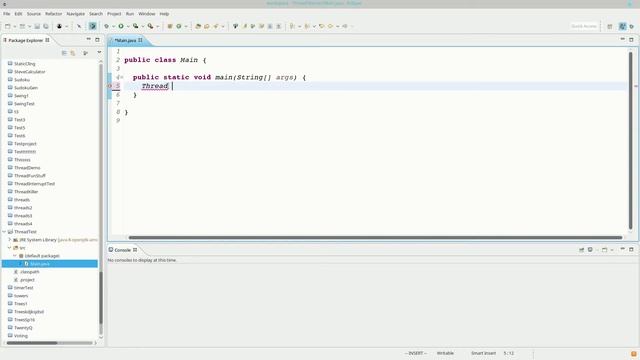Open the Edit menu
The width and height of the screenshot is (640, 360).
click(x=18, y=14)
